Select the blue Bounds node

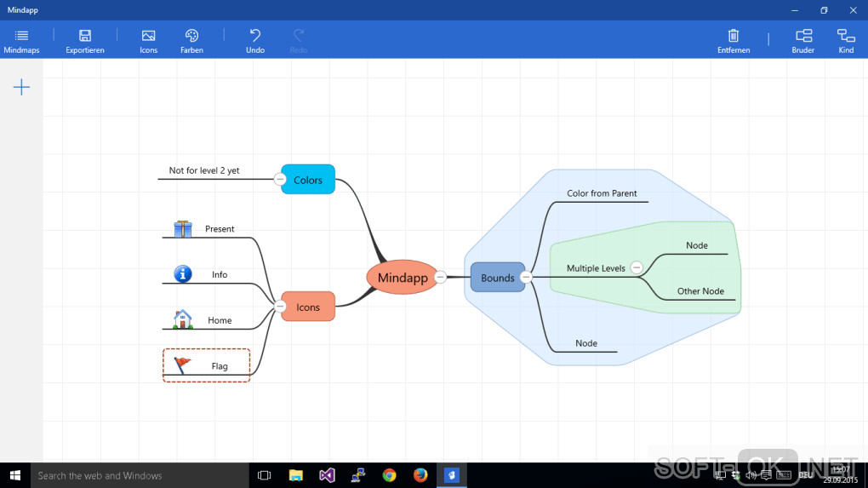pos(497,278)
